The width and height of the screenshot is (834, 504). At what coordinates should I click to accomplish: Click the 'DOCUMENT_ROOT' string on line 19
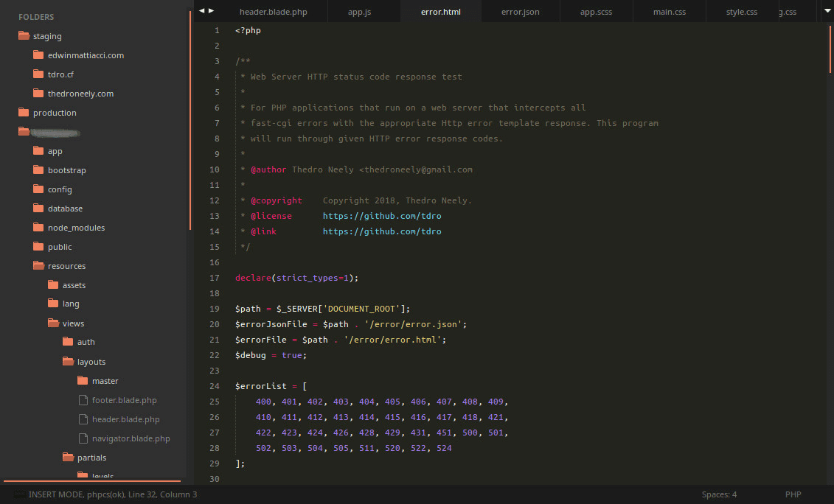(361, 309)
